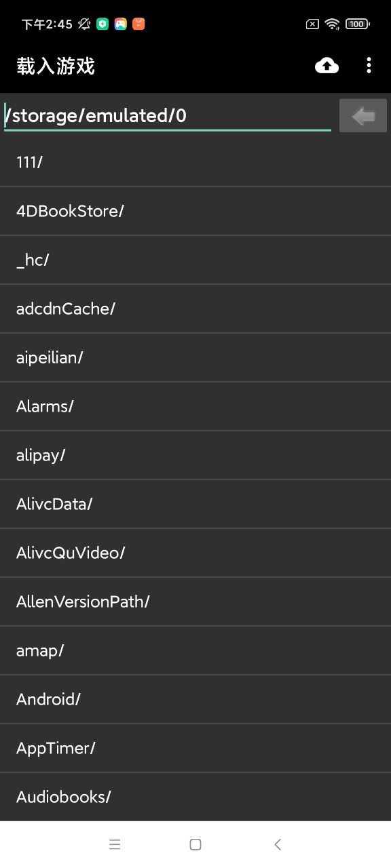The height and width of the screenshot is (868, 391).
Task: Click the back arrow folder-up button
Action: click(x=363, y=115)
